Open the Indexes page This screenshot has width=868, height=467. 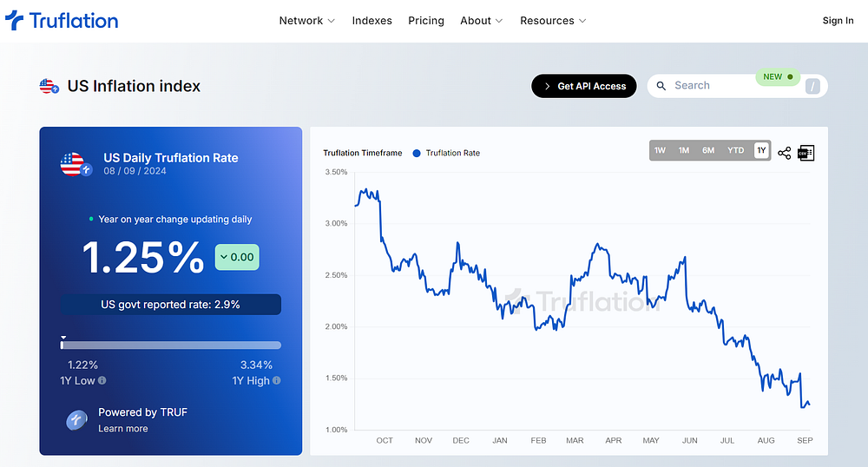point(372,21)
